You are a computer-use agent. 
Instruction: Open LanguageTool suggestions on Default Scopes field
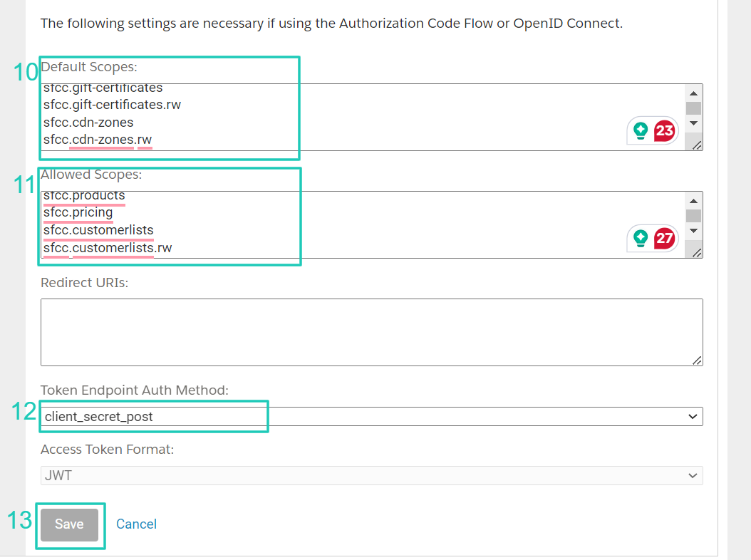pyautogui.click(x=641, y=131)
